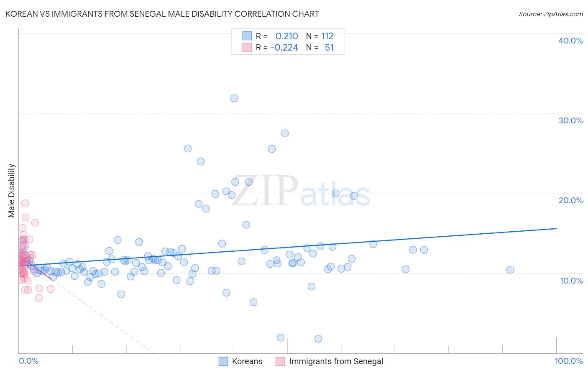Click the pink Immigrants from Senegal swatch

click(x=280, y=361)
